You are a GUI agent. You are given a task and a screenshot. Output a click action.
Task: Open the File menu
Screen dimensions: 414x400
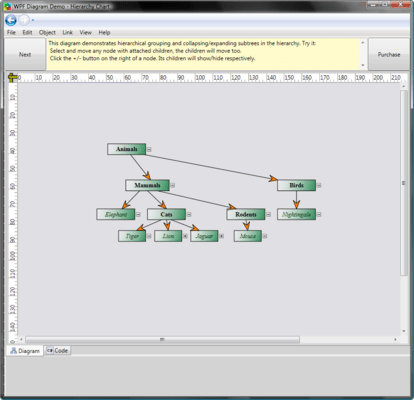click(x=11, y=32)
